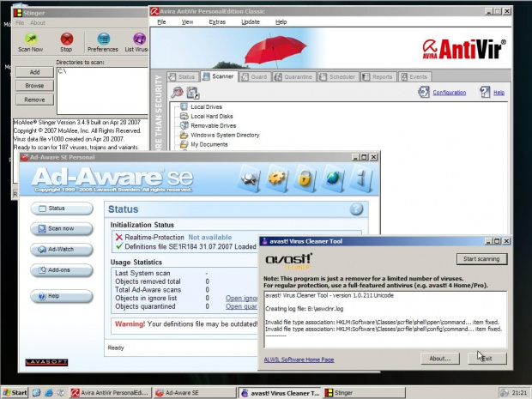Click Ad-Aware padlock quarantine header icon
Screen dimensions: 532x399
[305, 178]
